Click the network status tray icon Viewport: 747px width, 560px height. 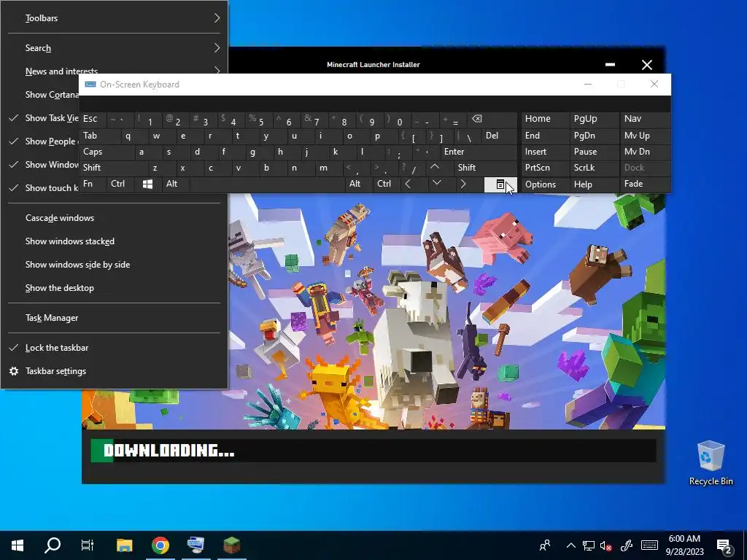(589, 545)
